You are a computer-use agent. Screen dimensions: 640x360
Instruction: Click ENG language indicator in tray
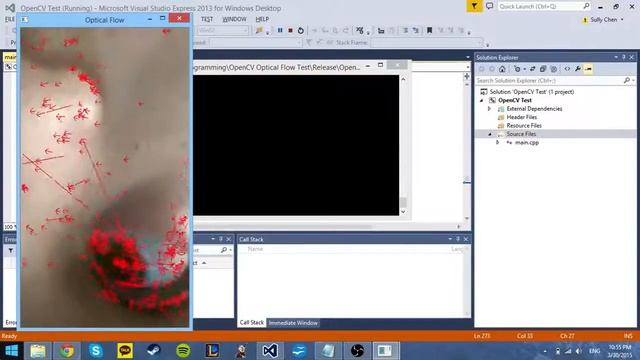(x=594, y=351)
